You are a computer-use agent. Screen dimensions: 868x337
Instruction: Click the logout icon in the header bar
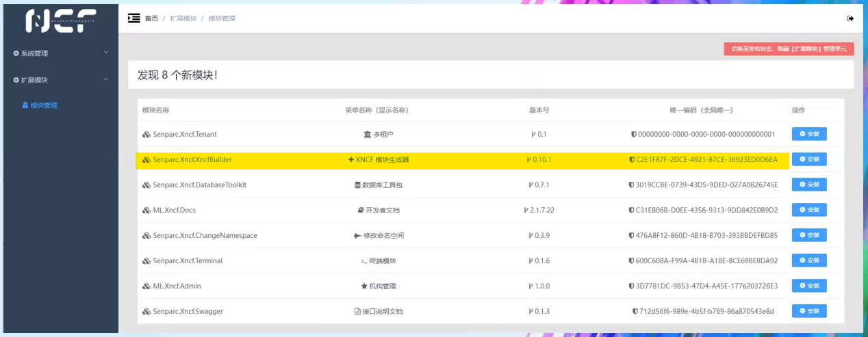click(x=850, y=18)
